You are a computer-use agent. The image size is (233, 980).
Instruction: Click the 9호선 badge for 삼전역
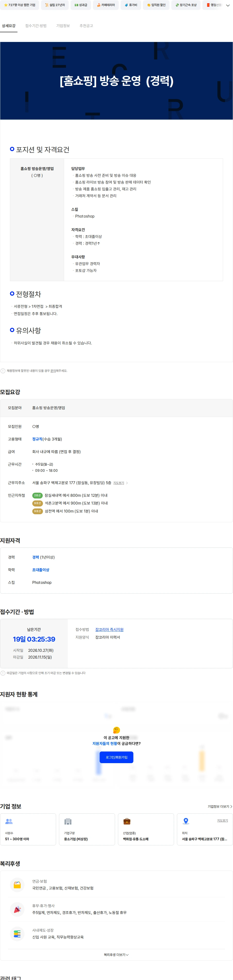click(x=37, y=511)
